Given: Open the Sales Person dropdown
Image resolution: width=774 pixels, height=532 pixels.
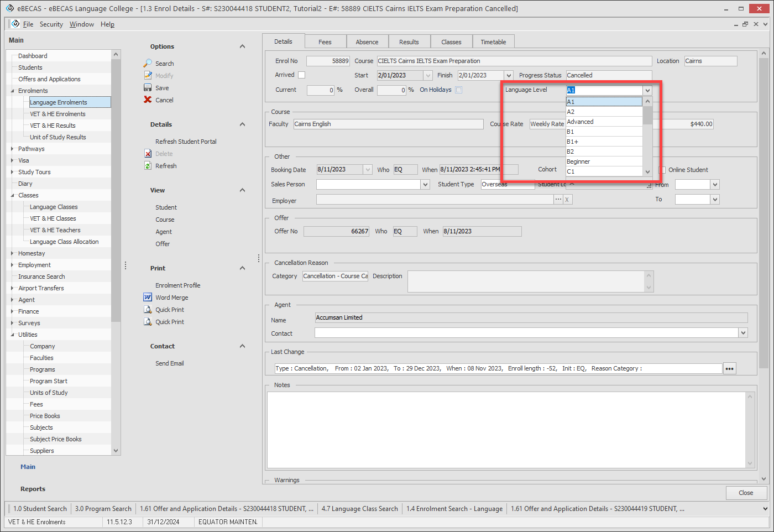Looking at the screenshot, I should (x=425, y=185).
